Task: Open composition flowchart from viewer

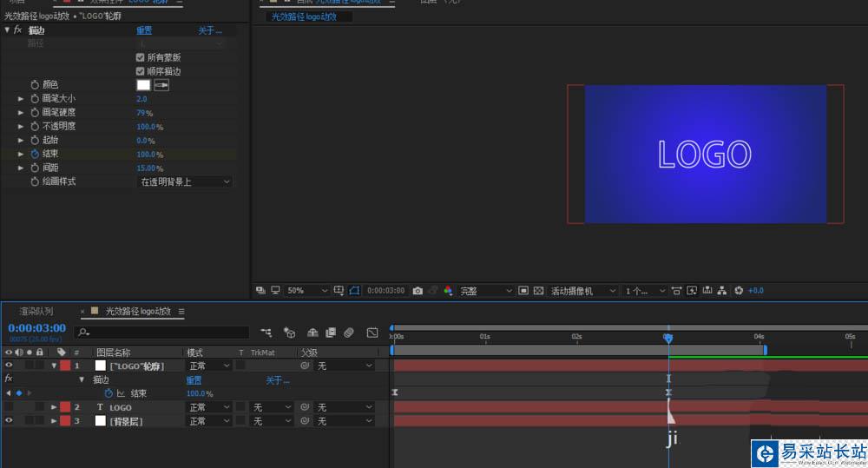Action: tap(722, 290)
